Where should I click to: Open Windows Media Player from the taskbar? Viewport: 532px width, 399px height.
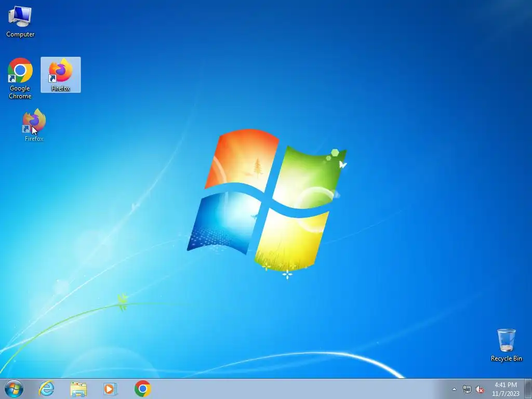tap(110, 389)
